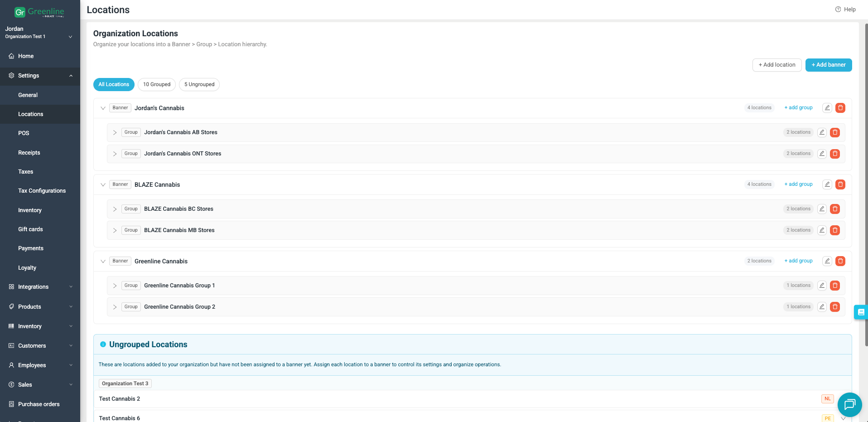868x422 pixels.
Task: Expand the Integrations sidebar menu
Action: 40,287
